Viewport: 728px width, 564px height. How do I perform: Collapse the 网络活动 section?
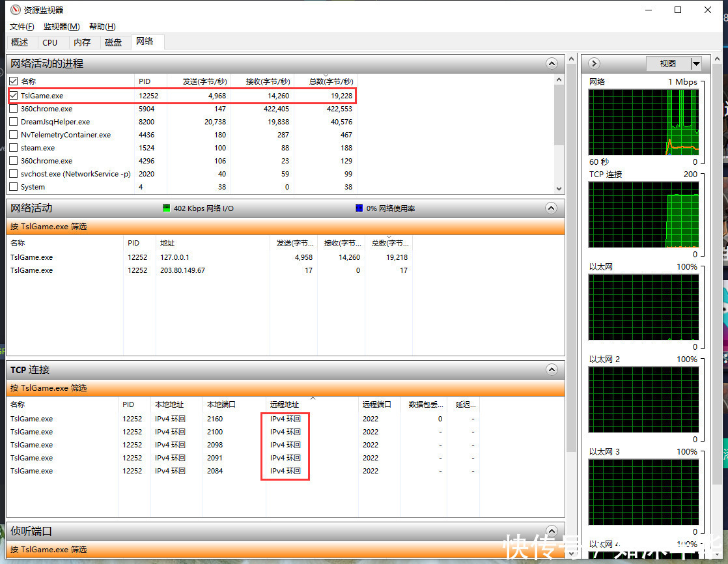551,208
